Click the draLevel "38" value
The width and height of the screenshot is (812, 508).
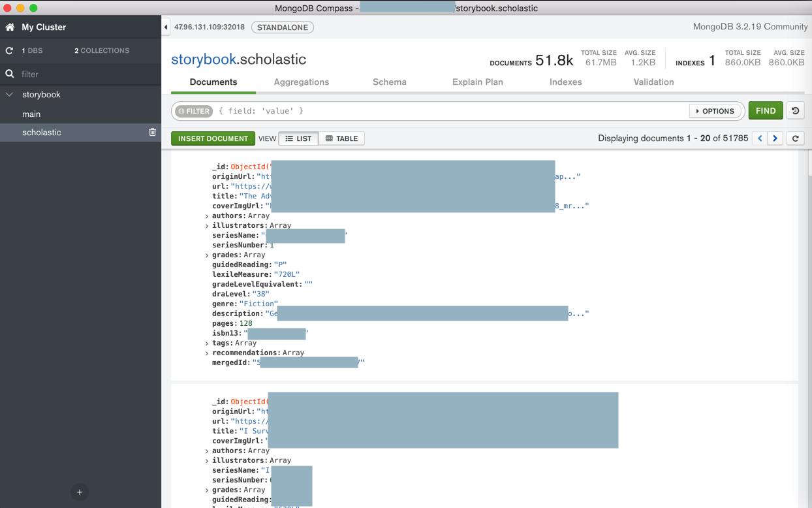(261, 294)
